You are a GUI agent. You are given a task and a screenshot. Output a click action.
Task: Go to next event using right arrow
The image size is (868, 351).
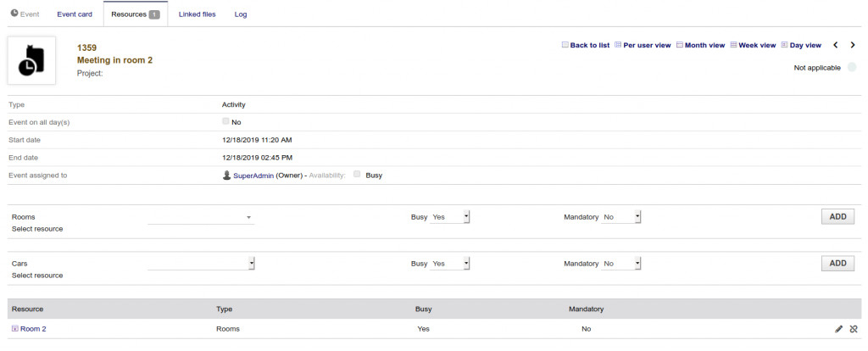[853, 45]
